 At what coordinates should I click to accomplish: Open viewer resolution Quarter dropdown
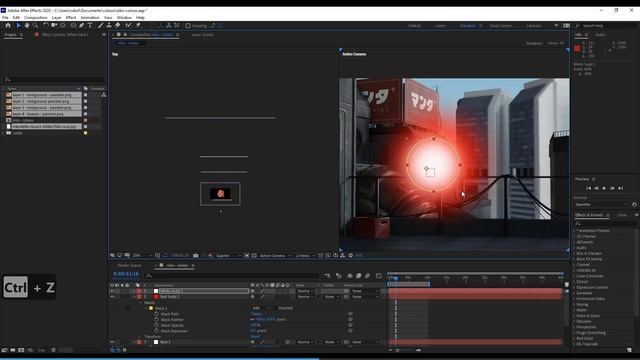click(228, 256)
